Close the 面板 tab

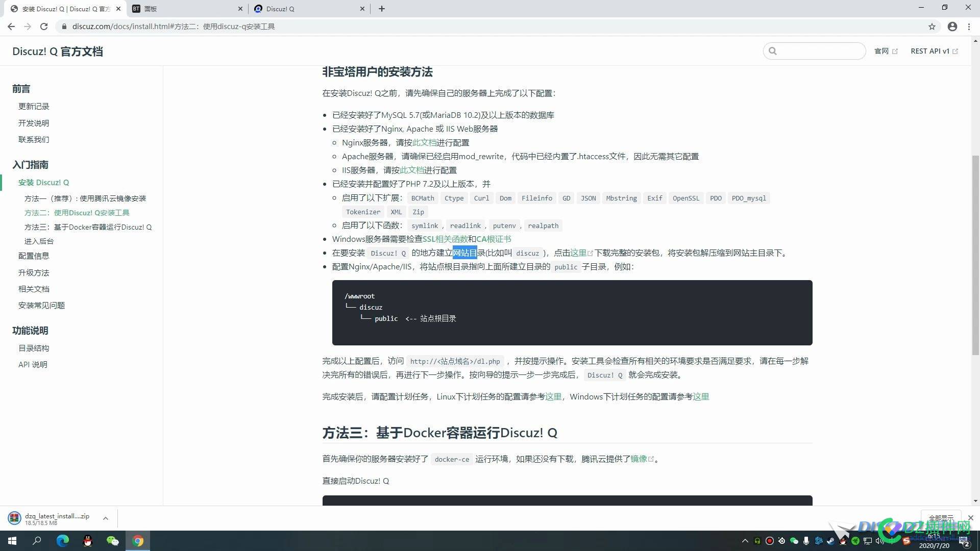(x=240, y=9)
